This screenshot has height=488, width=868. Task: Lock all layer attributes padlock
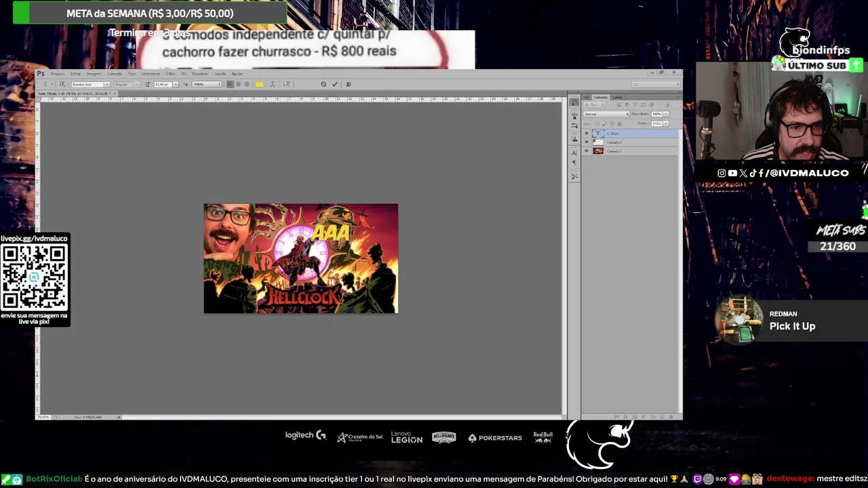point(620,124)
